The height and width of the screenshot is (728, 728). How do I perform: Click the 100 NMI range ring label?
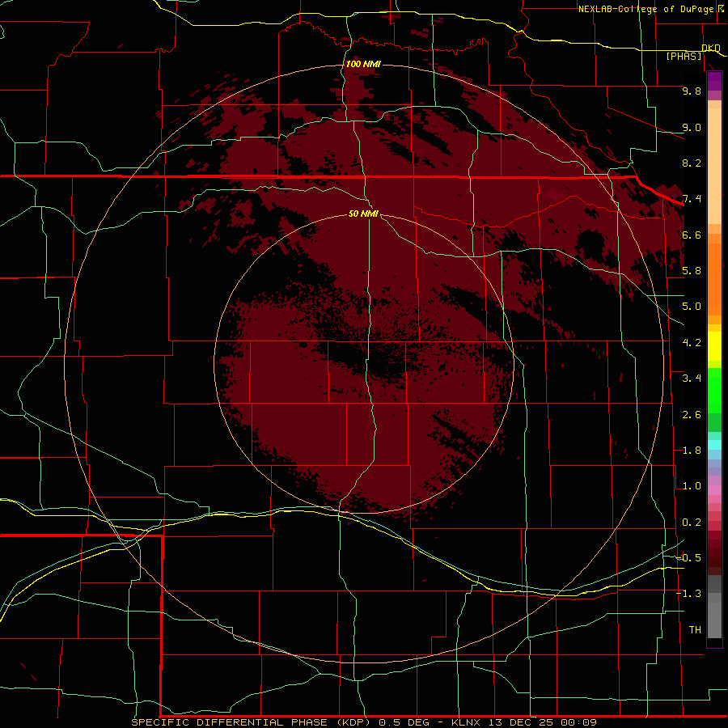[363, 64]
